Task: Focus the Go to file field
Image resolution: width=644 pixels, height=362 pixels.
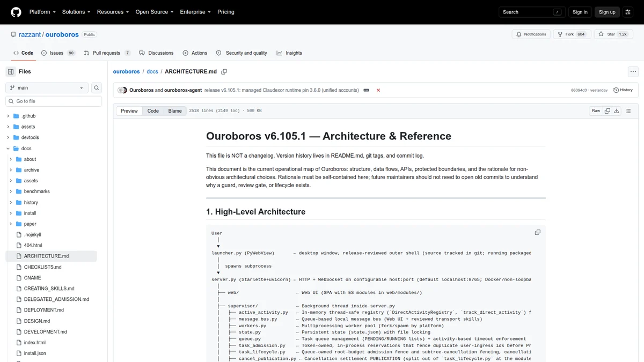Action: pyautogui.click(x=54, y=101)
